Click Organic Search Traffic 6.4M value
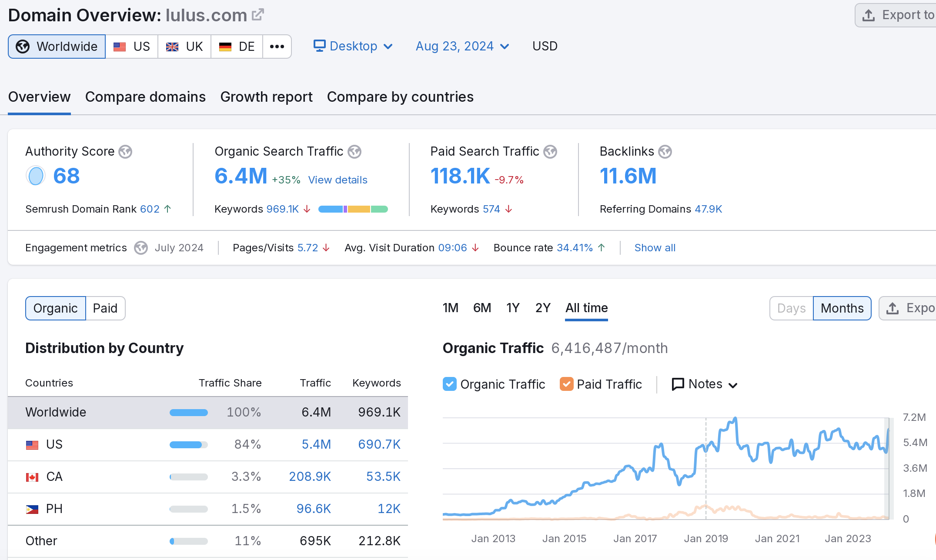The width and height of the screenshot is (936, 560). [x=241, y=176]
